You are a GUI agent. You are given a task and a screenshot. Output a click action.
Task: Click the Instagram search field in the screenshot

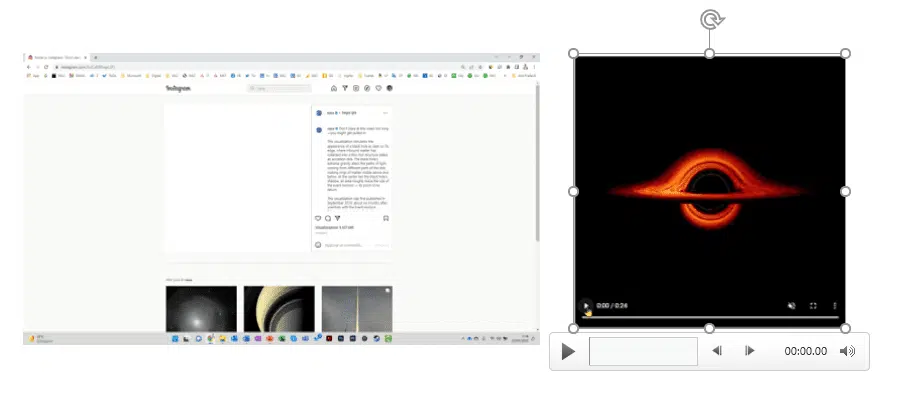click(x=278, y=89)
